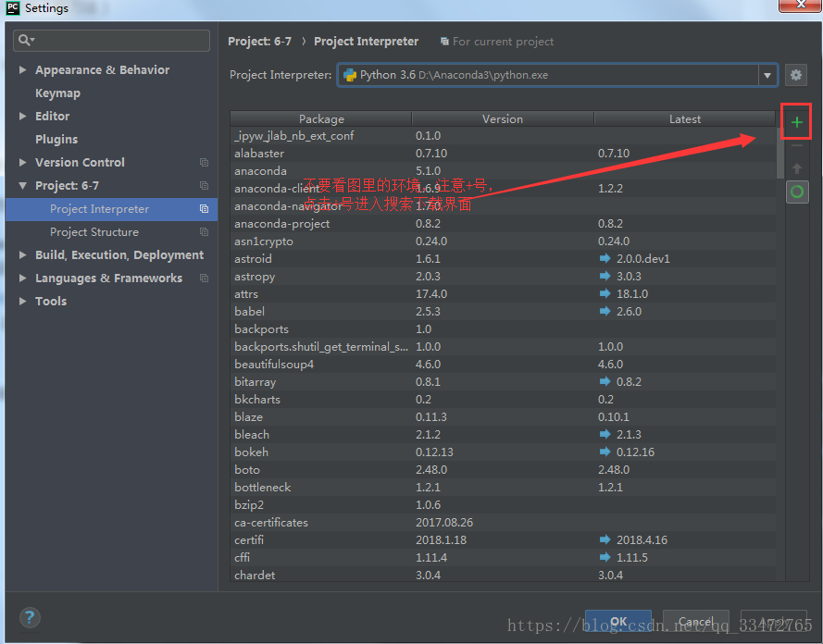The image size is (823, 644).
Task: Click the update arrow icon for cffi
Action: (x=605, y=557)
